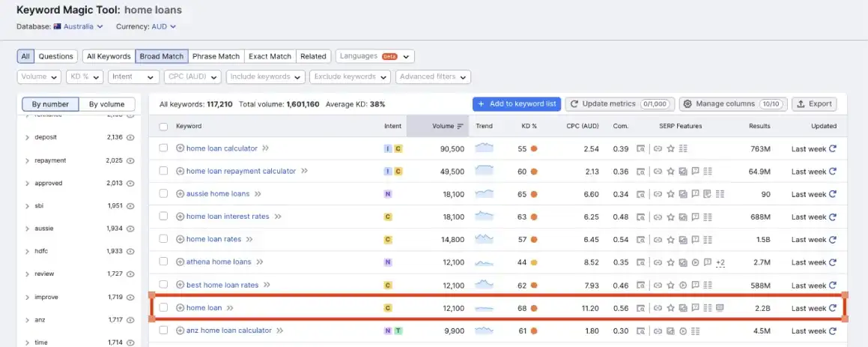The image size is (868, 347).
Task: Open the Languages beta dropdown
Action: (x=374, y=56)
